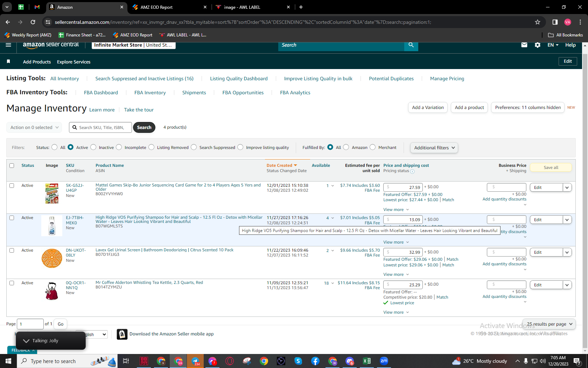Open Edit dropdown arrow for Skip-Bo row
This screenshot has width=588, height=368.
click(567, 188)
